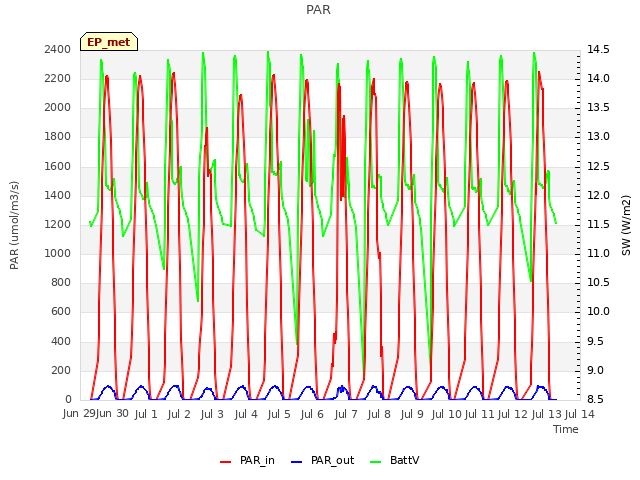Click the 2400 left axis value

tap(58, 49)
